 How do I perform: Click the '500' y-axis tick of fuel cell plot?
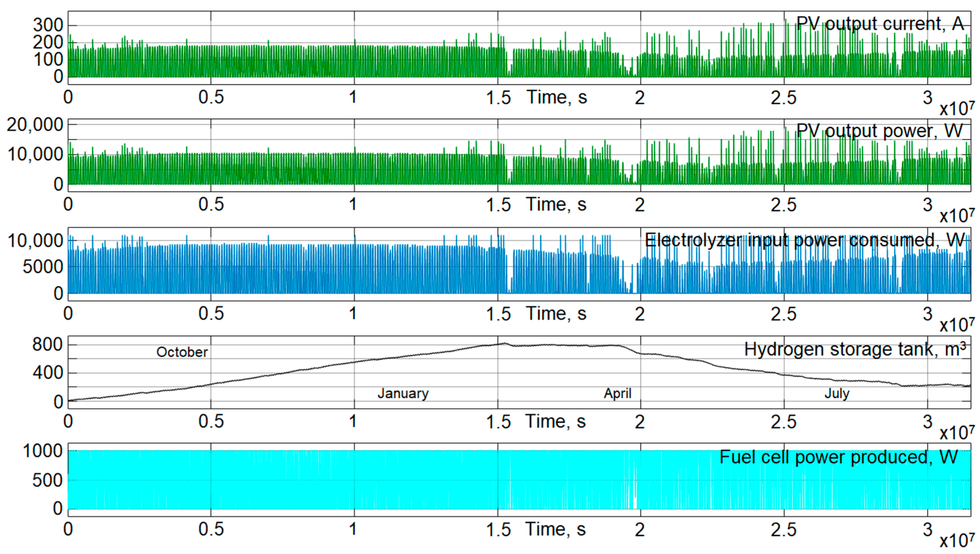tap(48, 480)
